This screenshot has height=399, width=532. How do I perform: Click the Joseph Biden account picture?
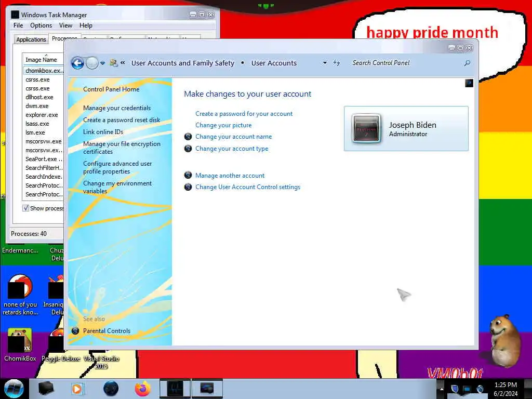click(366, 128)
